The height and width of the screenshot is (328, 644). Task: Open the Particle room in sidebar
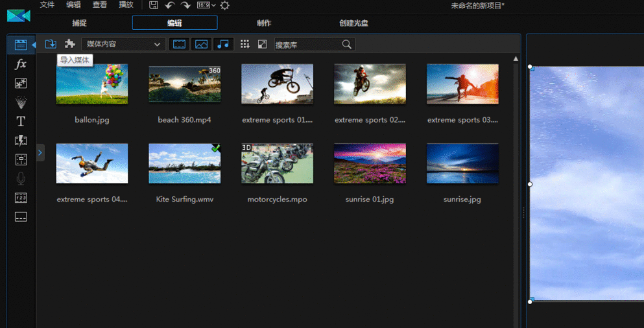21,102
